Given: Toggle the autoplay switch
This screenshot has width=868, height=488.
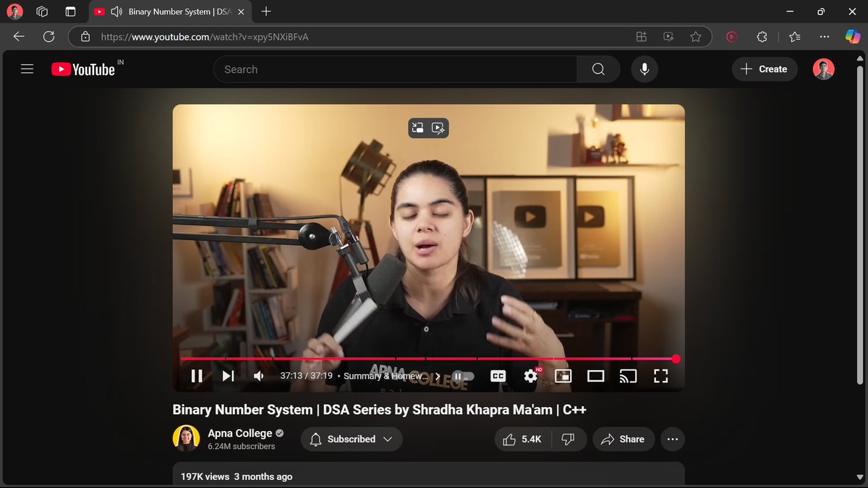Looking at the screenshot, I should [x=462, y=376].
